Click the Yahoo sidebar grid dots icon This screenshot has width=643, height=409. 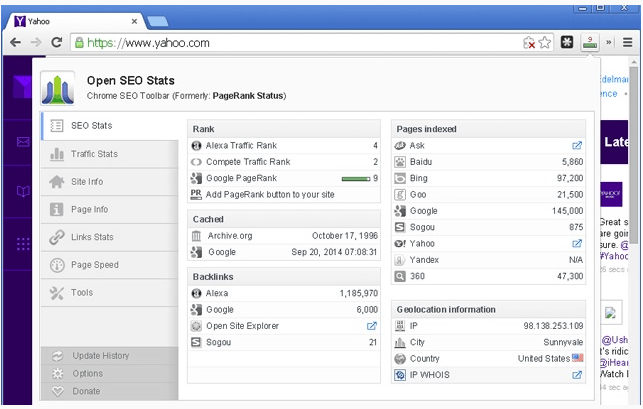23,244
